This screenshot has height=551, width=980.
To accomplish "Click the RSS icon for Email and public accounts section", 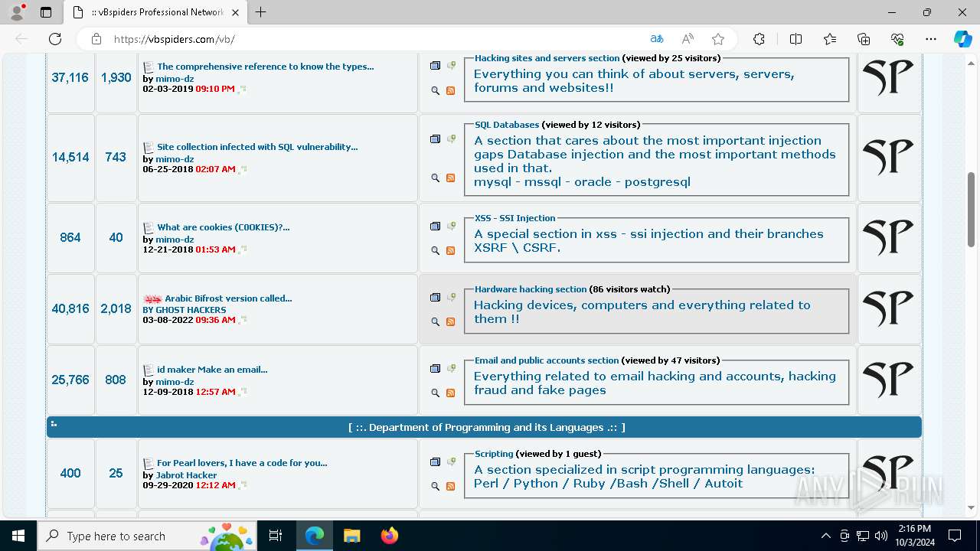I will point(450,393).
